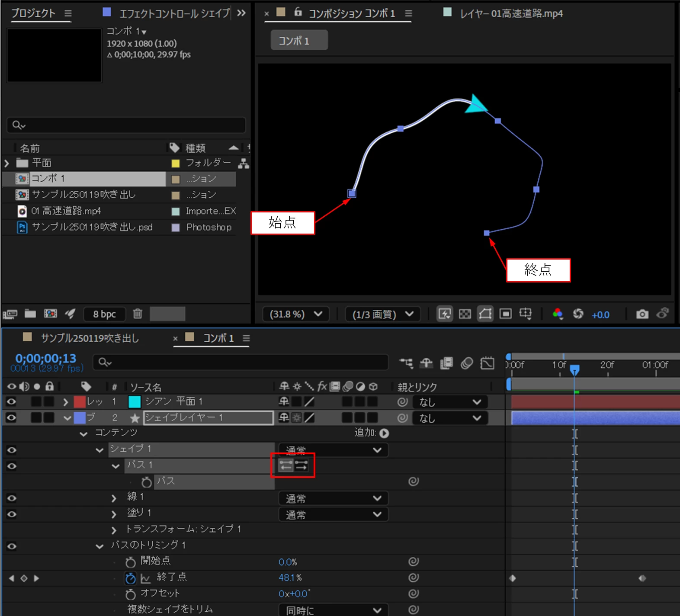The image size is (680, 616).
Task: Toggle stopwatch for 終了点 property
Action: tap(131, 578)
